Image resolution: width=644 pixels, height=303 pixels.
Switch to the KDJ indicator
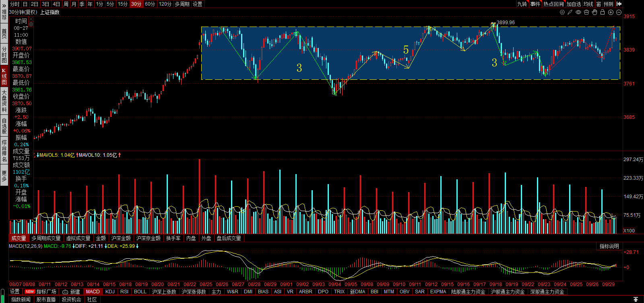[110, 292]
